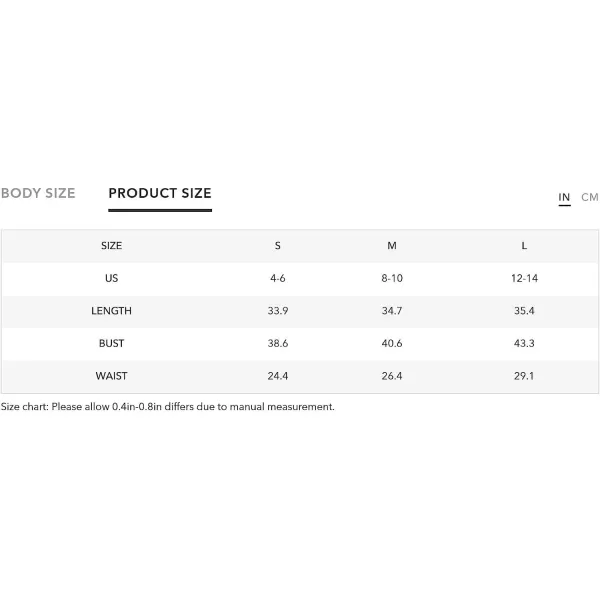Click bust value 43.3
This screenshot has width=600, height=600.
524,343
